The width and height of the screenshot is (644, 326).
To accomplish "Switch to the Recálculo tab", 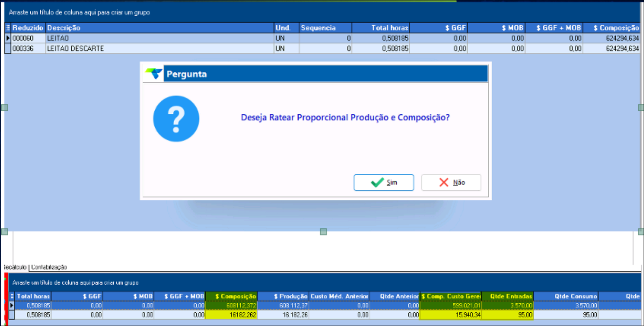I will [x=15, y=267].
